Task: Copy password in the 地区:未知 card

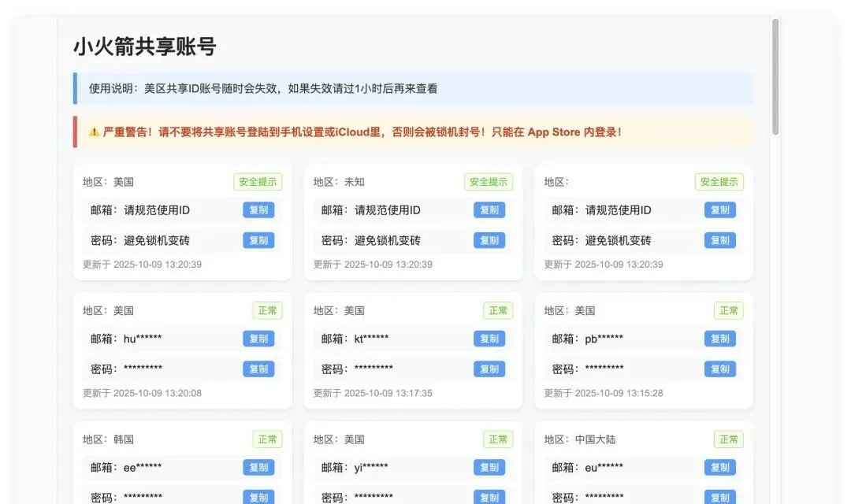Action: [489, 240]
